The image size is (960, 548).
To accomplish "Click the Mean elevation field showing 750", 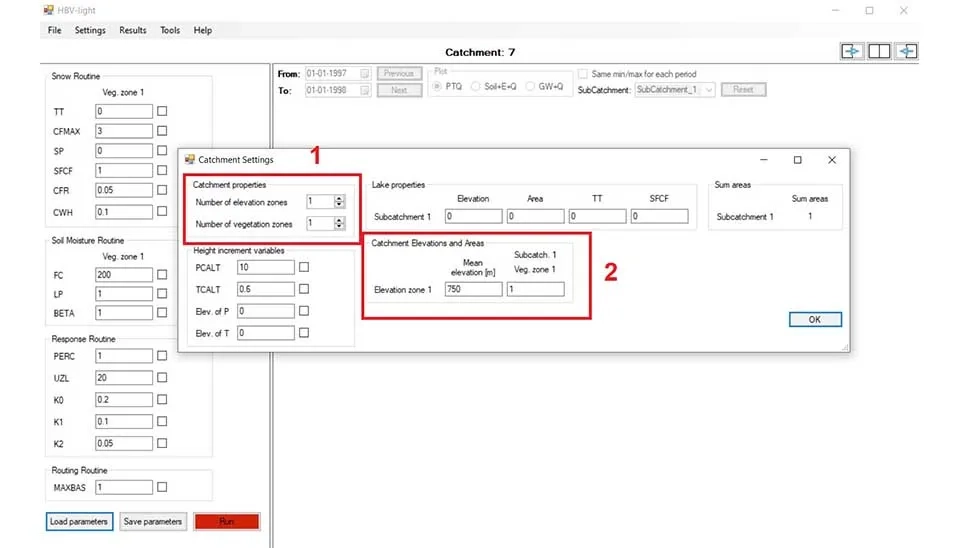I will 473,289.
